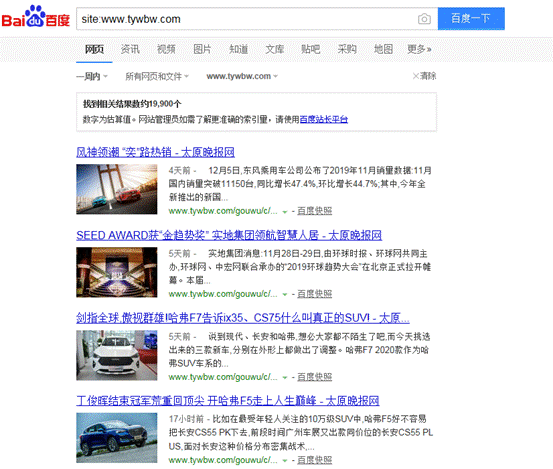
Task: Open the 一周内 time filter dropdown
Action: click(92, 76)
